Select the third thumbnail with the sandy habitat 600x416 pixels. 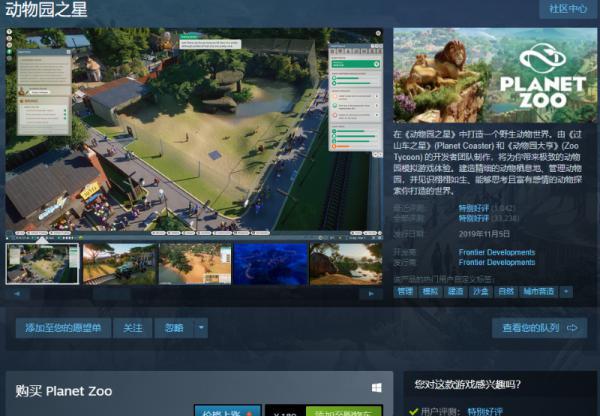tap(195, 264)
